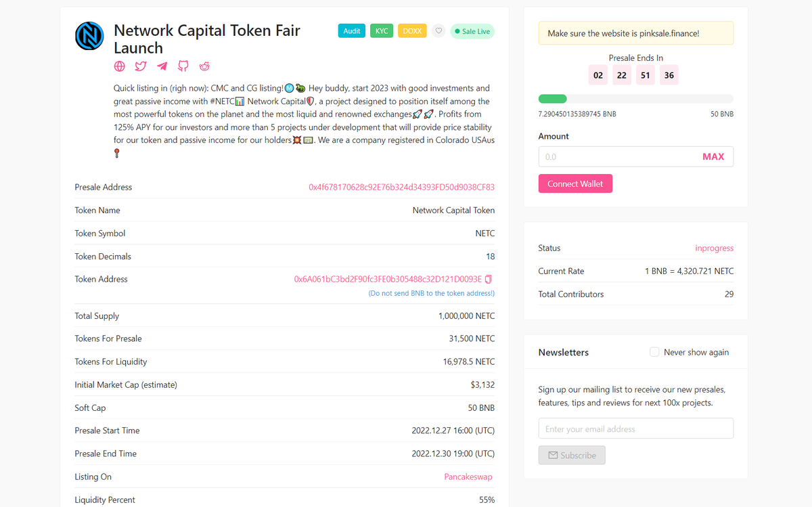
Task: Open the presale address link
Action: click(x=402, y=188)
